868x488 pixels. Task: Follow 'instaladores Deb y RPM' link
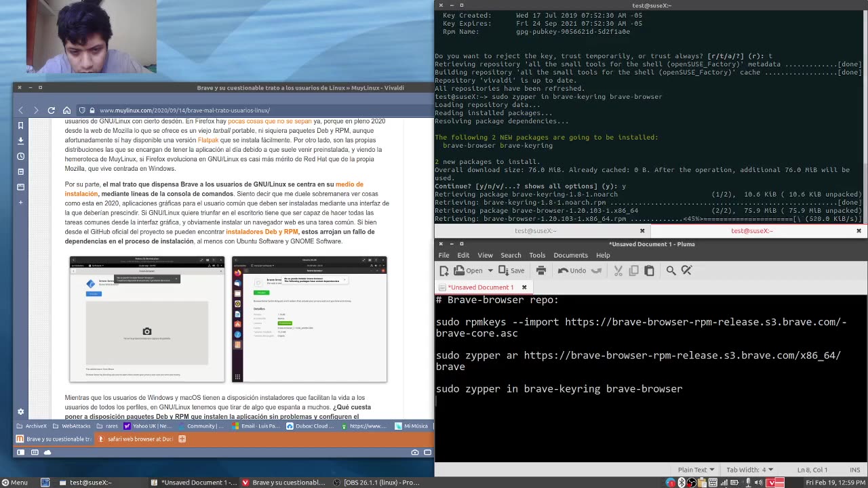262,232
